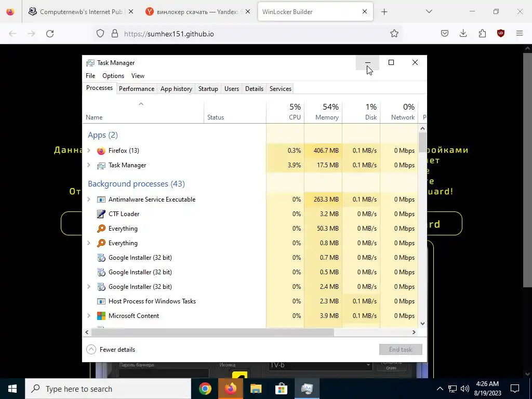The width and height of the screenshot is (532, 399).
Task: Open a new Firefox tab
Action: pyautogui.click(x=384, y=12)
